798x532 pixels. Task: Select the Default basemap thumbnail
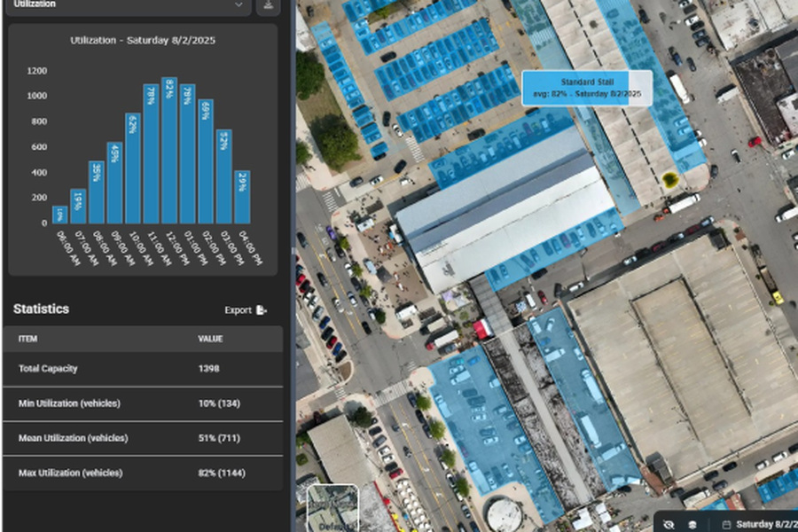(332, 509)
